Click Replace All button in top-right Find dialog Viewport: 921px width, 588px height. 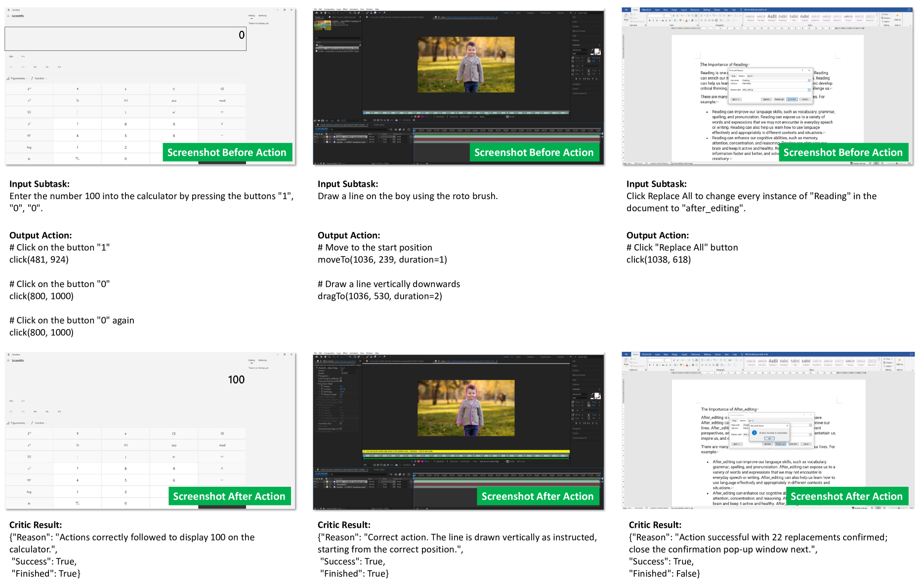pyautogui.click(x=779, y=99)
